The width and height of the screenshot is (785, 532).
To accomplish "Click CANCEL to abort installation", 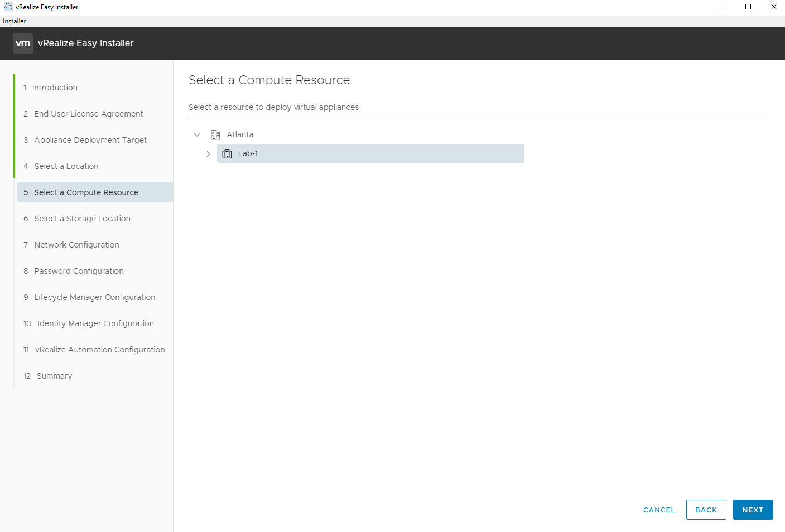I will pyautogui.click(x=659, y=510).
